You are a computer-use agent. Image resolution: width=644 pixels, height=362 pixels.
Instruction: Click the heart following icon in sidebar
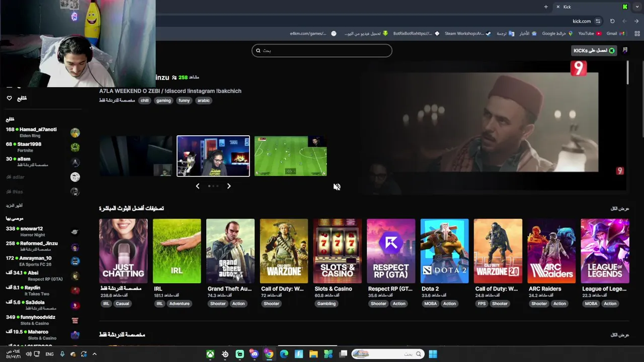pos(9,98)
